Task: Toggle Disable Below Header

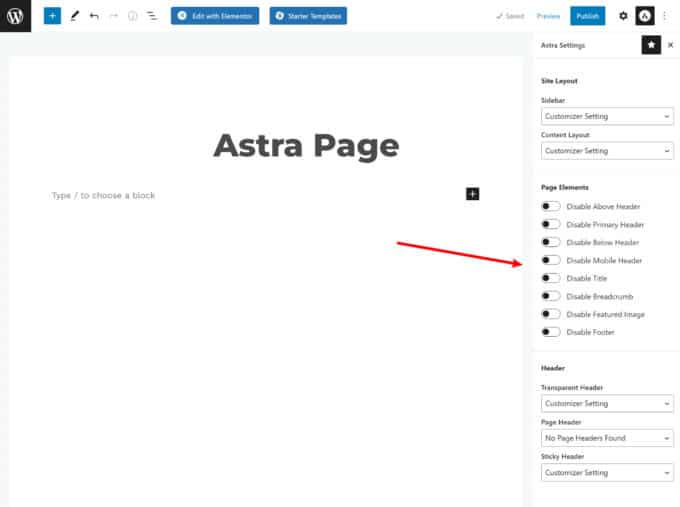Action: [x=551, y=242]
